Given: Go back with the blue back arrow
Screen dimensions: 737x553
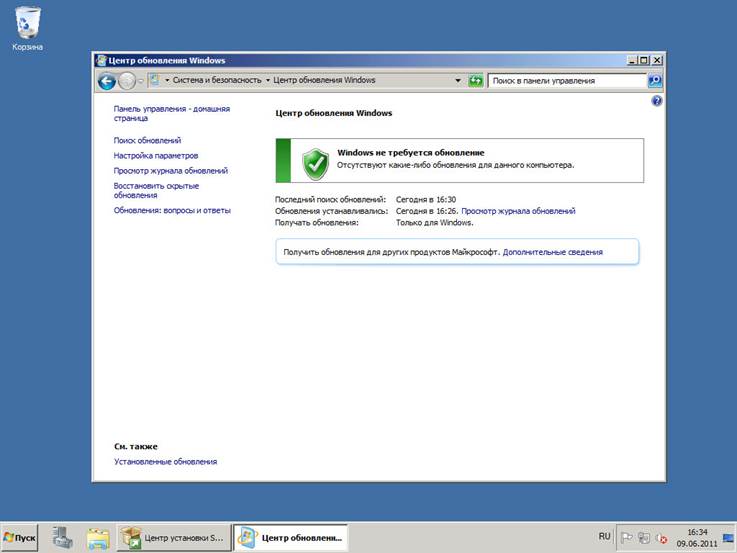Looking at the screenshot, I should coord(107,81).
